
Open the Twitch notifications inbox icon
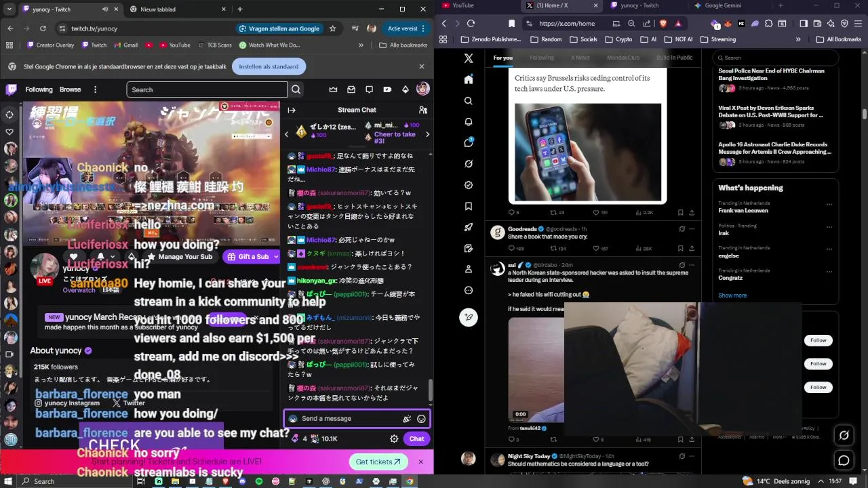tap(351, 89)
